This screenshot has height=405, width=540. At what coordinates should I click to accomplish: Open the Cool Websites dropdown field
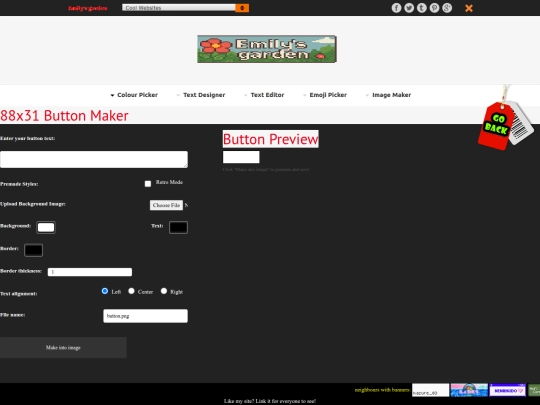(179, 8)
